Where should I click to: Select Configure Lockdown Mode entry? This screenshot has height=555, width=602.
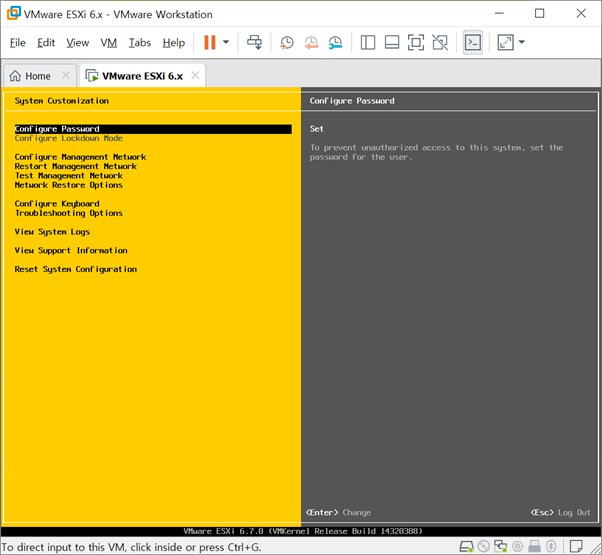[69, 138]
